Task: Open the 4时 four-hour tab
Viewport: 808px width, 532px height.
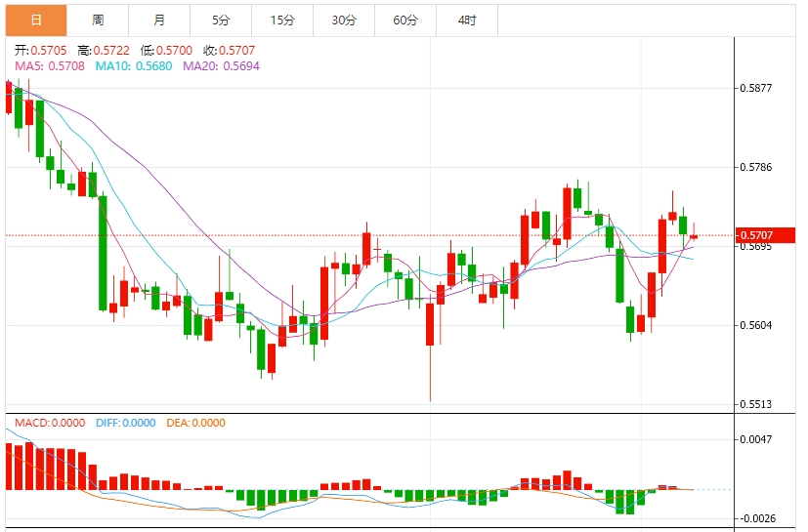Action: [x=467, y=20]
